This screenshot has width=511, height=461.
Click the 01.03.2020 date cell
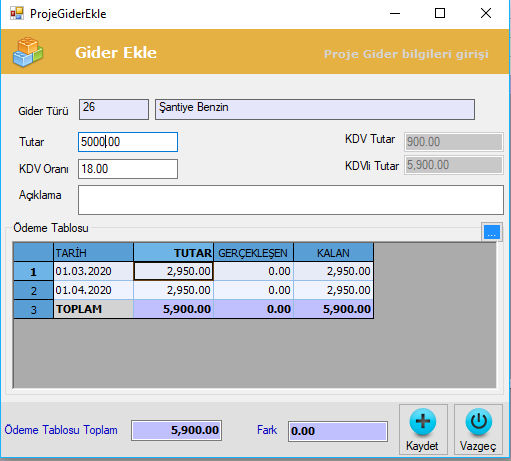coord(93,271)
